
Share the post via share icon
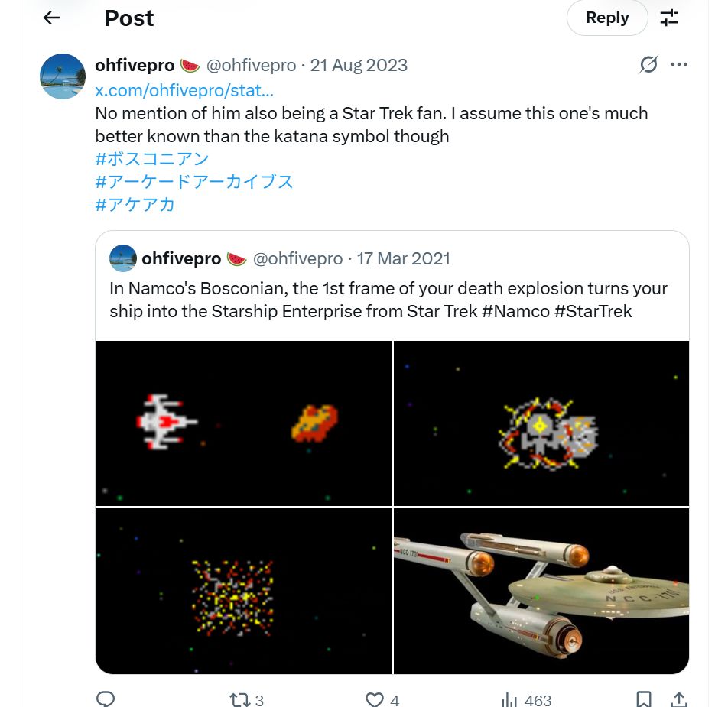click(678, 699)
